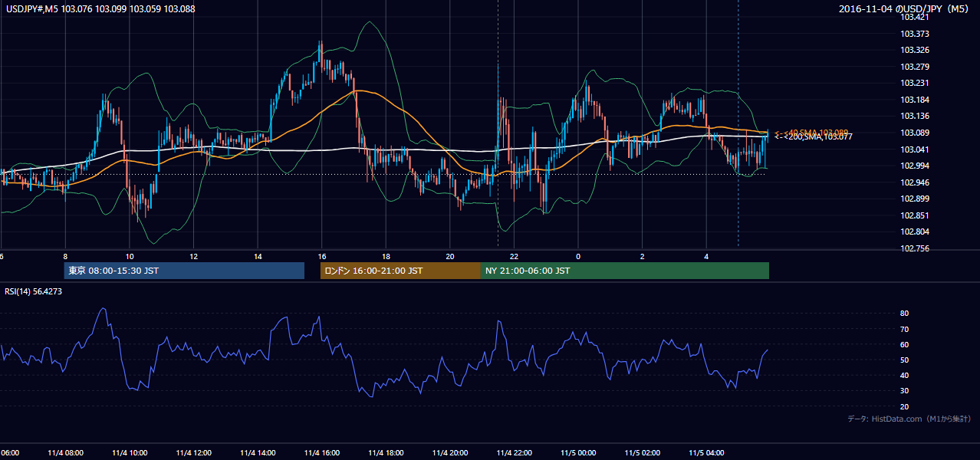Click price axis label 103.184

(x=915, y=100)
